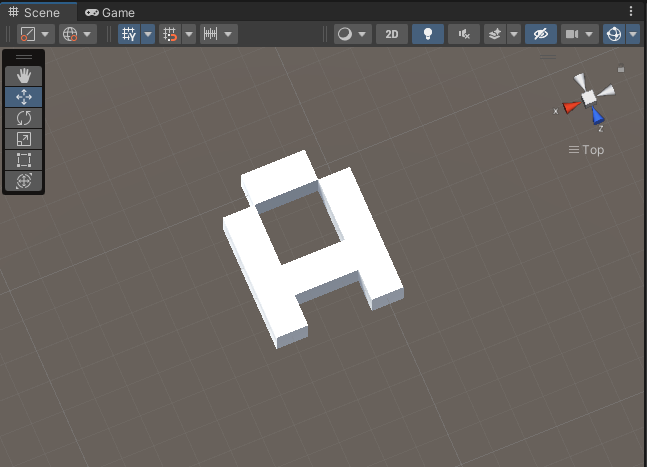Image resolution: width=647 pixels, height=467 pixels.
Task: Click the increment snapping ruler icon
Action: 210,34
